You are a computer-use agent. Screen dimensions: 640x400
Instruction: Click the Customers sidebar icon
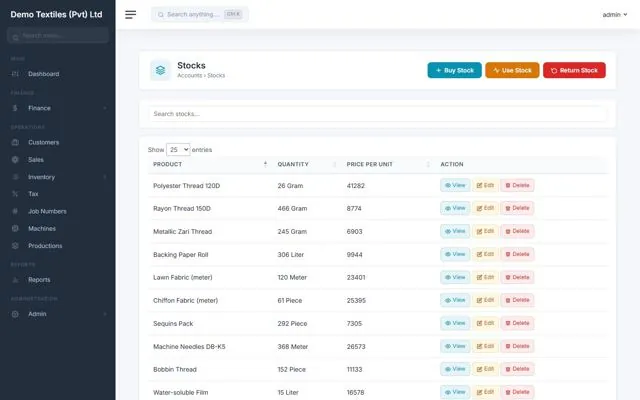coord(15,142)
